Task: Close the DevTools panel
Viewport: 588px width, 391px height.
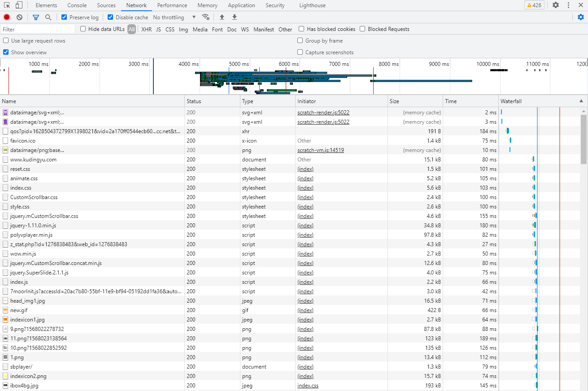Action: (x=581, y=5)
